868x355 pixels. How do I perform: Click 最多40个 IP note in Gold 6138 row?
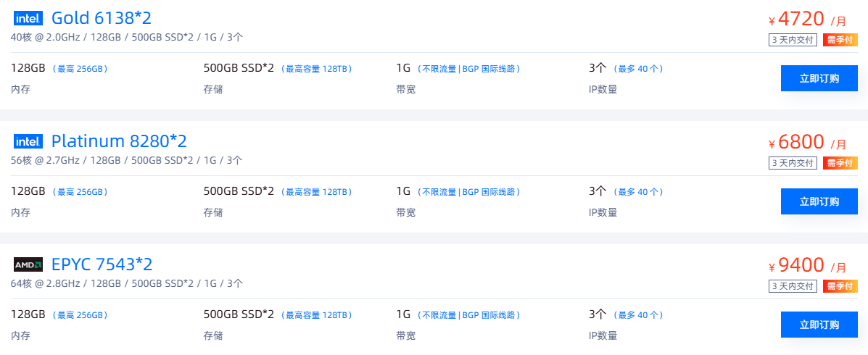click(x=638, y=70)
